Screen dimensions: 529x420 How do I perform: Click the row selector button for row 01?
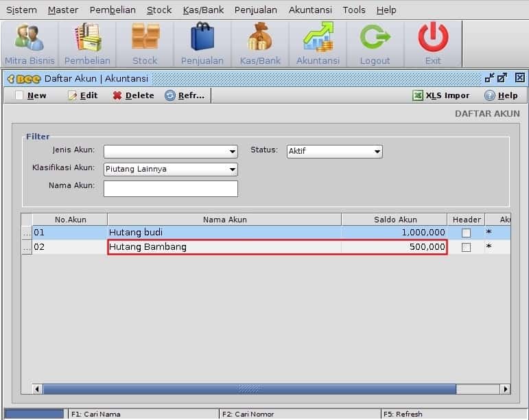click(x=27, y=233)
